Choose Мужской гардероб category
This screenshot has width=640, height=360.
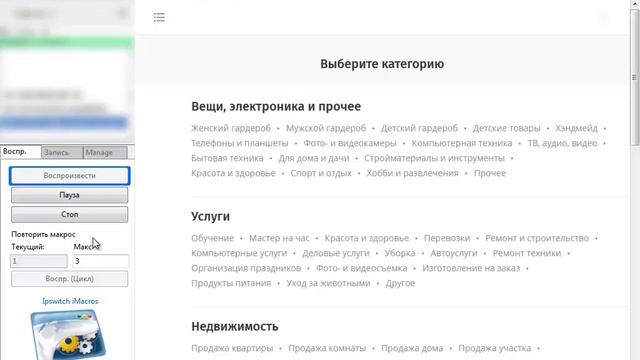(326, 128)
